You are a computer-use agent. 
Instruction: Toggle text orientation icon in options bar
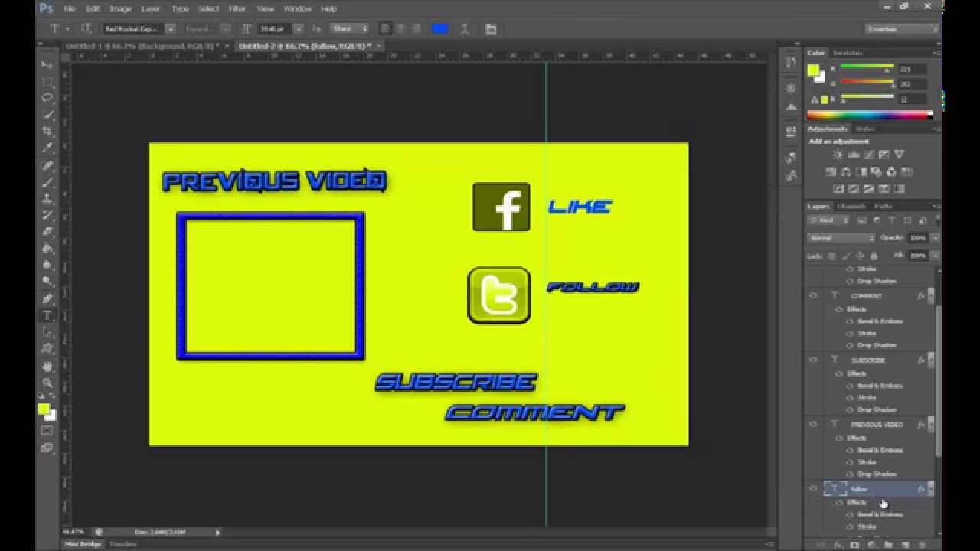(87, 29)
